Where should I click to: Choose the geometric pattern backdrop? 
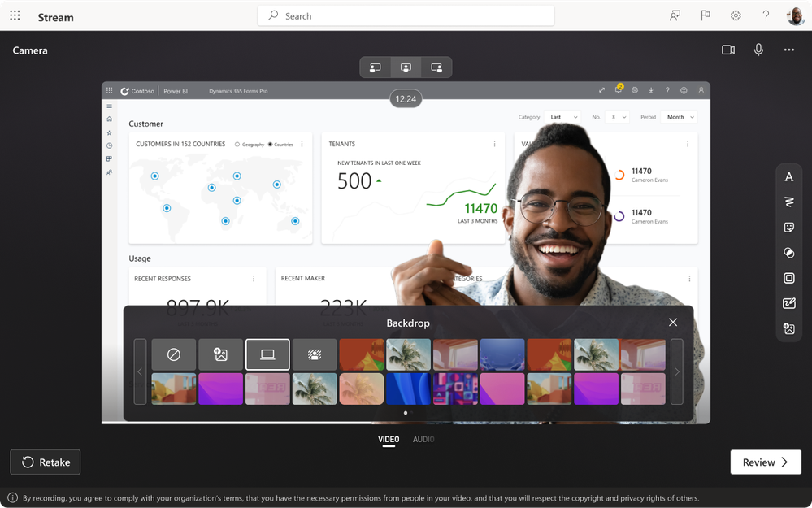[x=455, y=389]
